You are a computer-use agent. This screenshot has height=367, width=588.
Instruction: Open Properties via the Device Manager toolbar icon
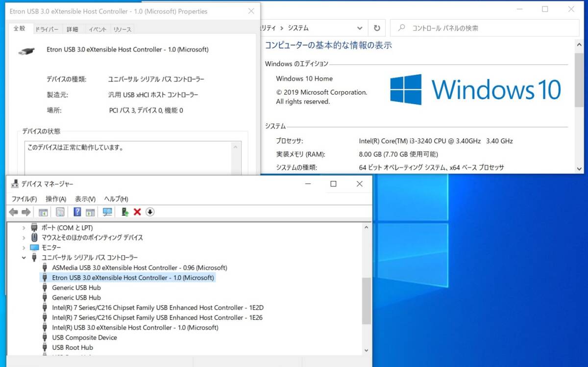[60, 212]
